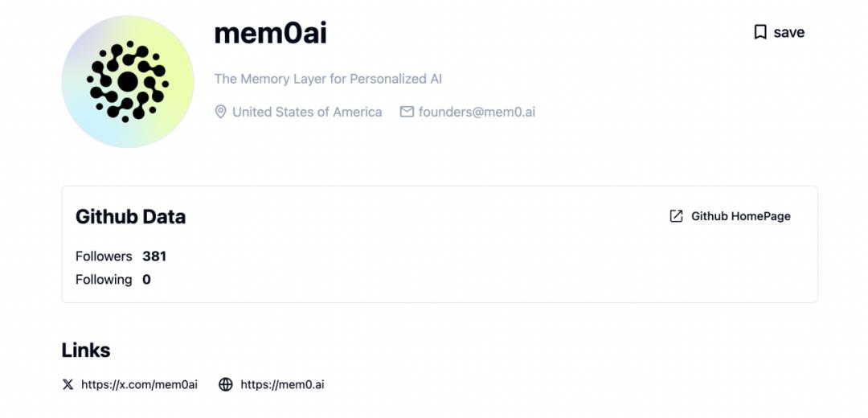Screen dimensions: 868x418
Task: Click the Following count 0
Action: (x=147, y=280)
